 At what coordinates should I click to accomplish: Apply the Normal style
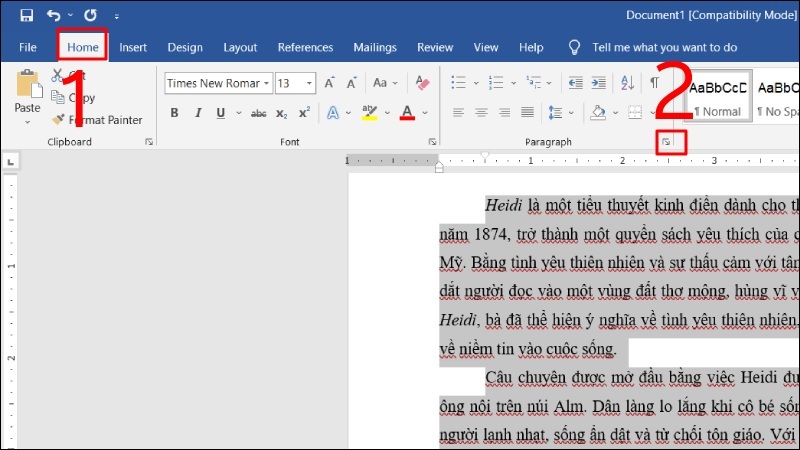(717, 97)
